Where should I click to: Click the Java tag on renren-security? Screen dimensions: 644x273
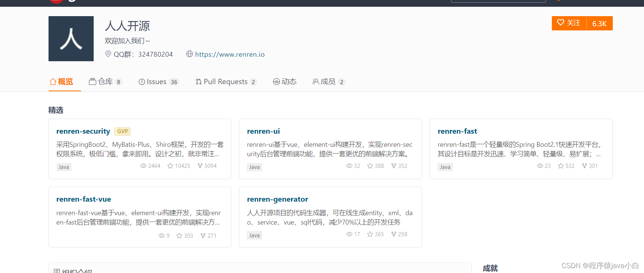tap(64, 167)
